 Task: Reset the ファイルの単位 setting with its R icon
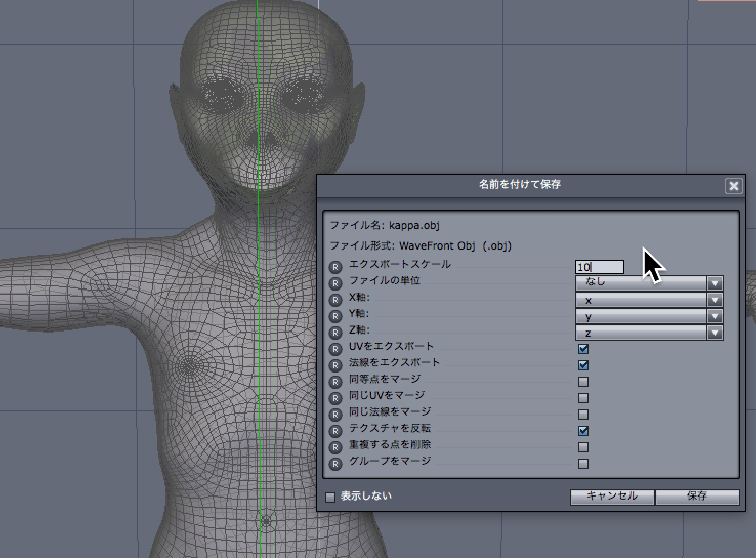pos(335,283)
